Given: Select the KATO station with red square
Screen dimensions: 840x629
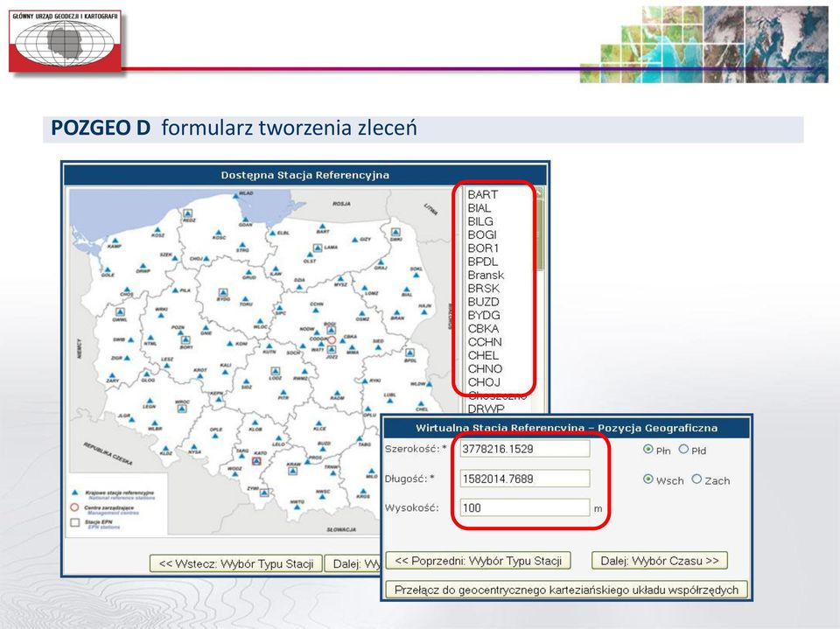Looking at the screenshot, I should pos(256,461).
